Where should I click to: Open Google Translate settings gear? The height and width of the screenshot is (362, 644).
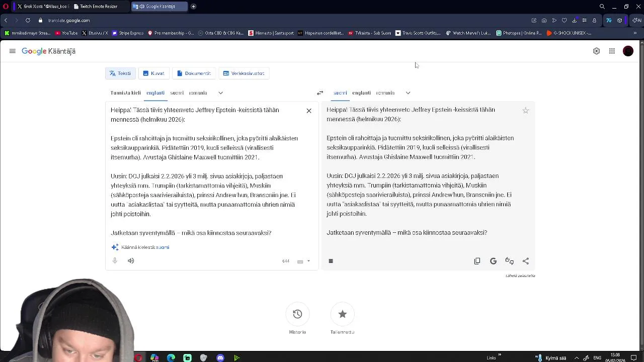click(x=596, y=51)
